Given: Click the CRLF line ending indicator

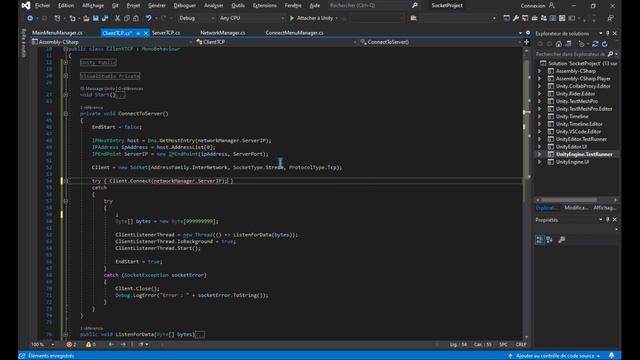Looking at the screenshot, I should coord(521,344).
